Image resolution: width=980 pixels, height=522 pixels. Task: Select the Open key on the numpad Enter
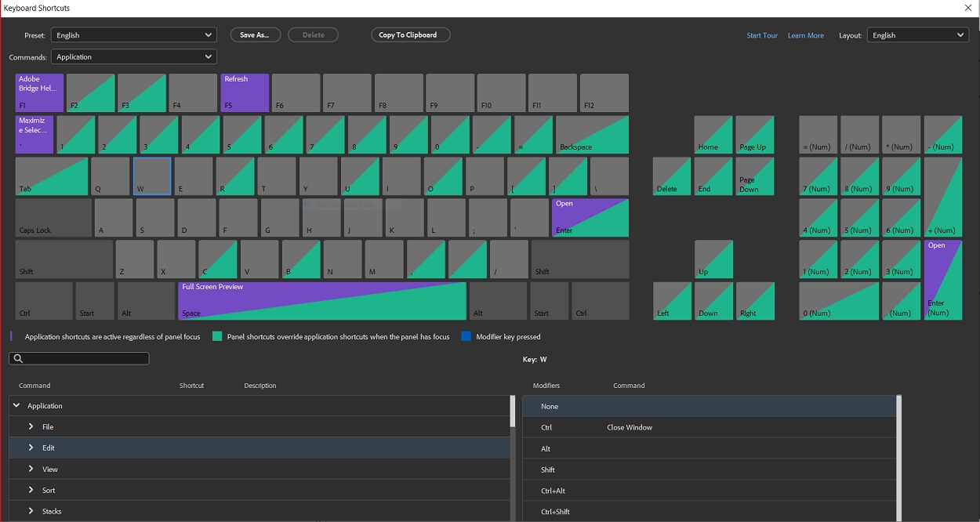tap(942, 279)
